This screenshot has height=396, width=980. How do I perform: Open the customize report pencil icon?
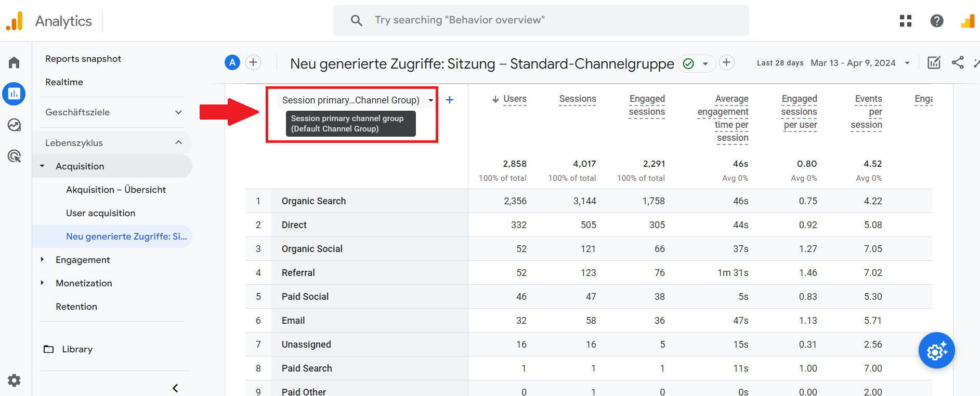[x=934, y=63]
